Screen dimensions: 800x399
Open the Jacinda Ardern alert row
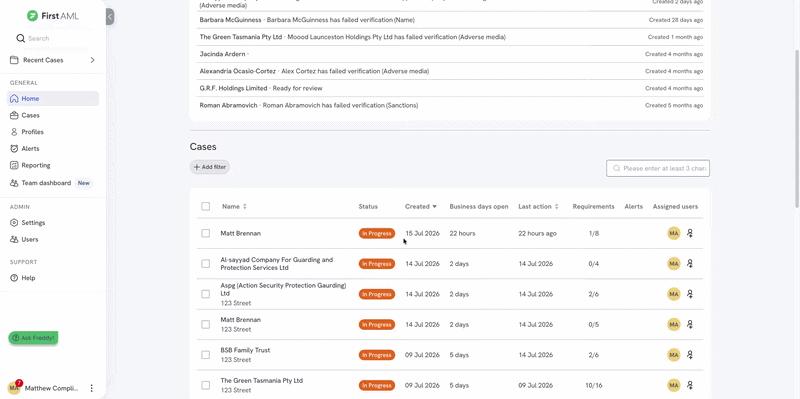[451, 54]
